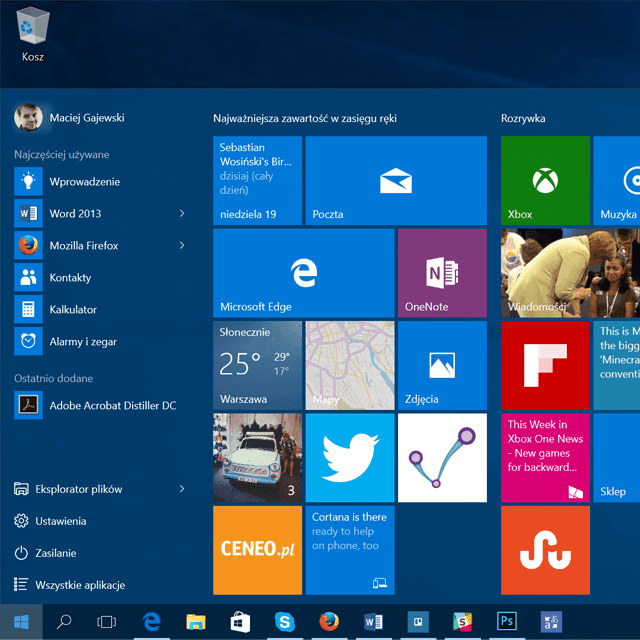
Task: Select Kalkulator from most used list
Action: (x=72, y=310)
